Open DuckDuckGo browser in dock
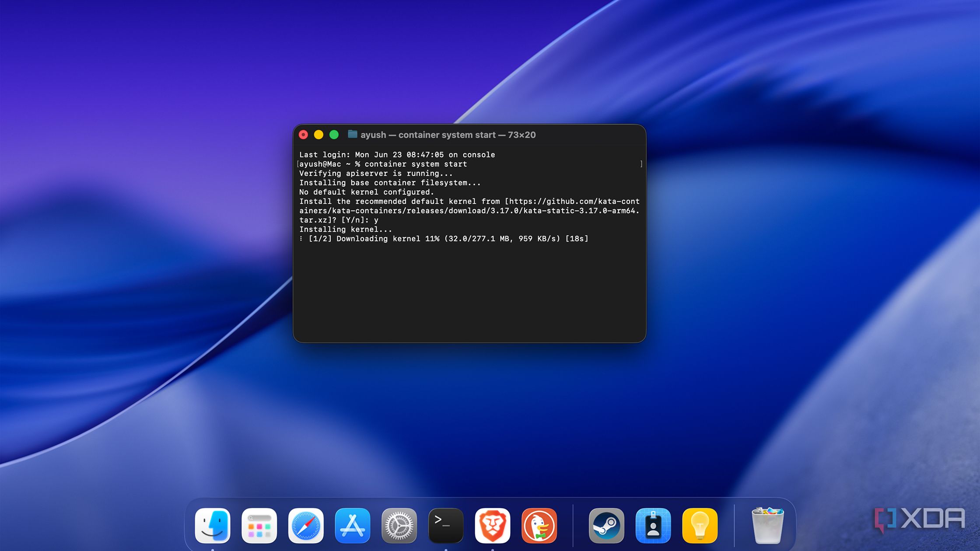This screenshot has width=980, height=551. 539,525
